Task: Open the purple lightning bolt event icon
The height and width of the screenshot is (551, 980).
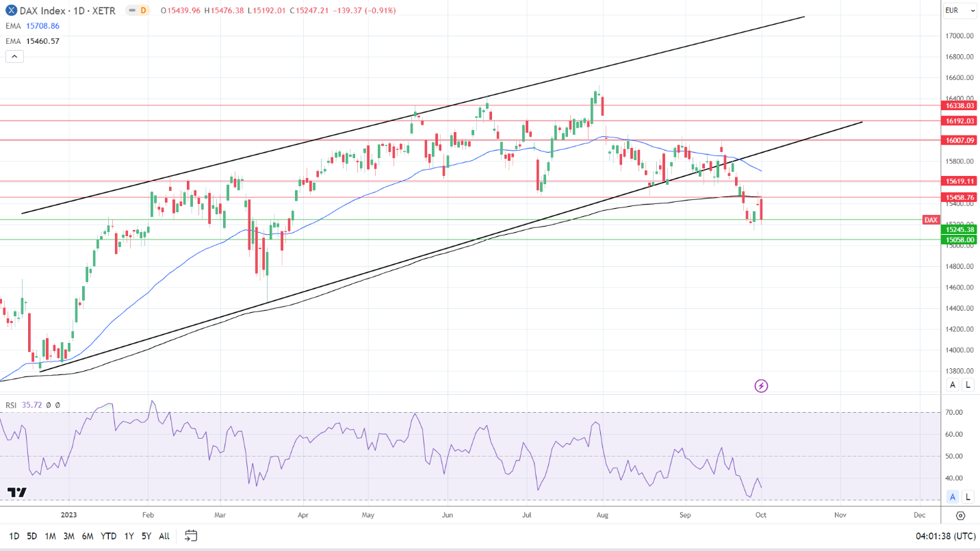Action: [x=761, y=386]
